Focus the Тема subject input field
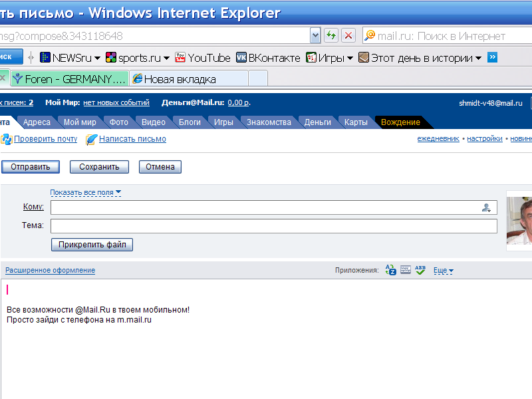This screenshot has width=532, height=399. 274,226
